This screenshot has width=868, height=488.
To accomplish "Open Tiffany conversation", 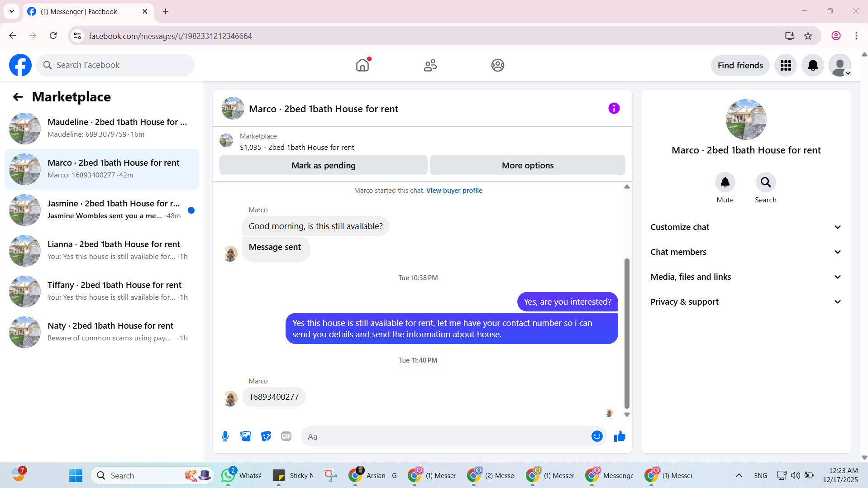I will click(x=102, y=292).
